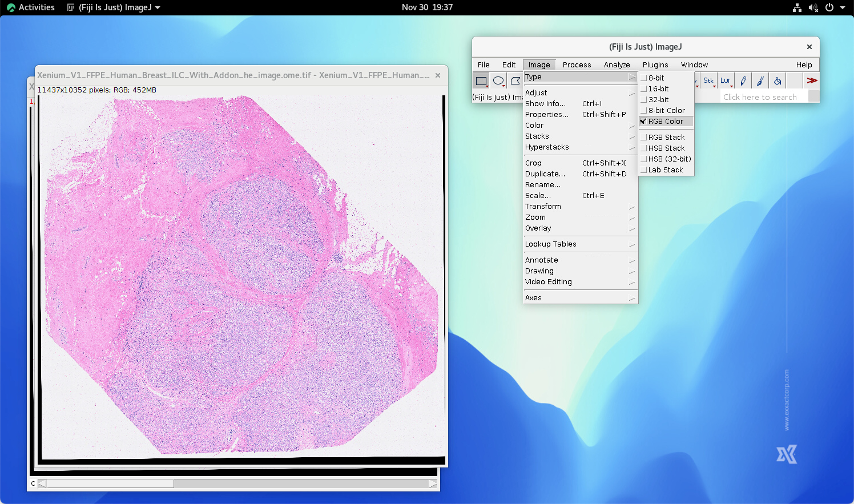Viewport: 854px width, 504px height.
Task: Expand the Drawing submenu
Action: coord(580,271)
